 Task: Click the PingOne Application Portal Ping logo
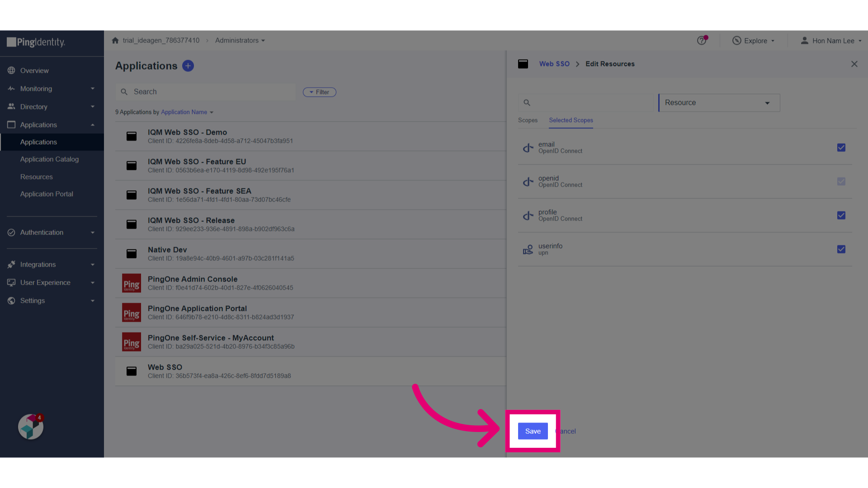click(x=132, y=313)
